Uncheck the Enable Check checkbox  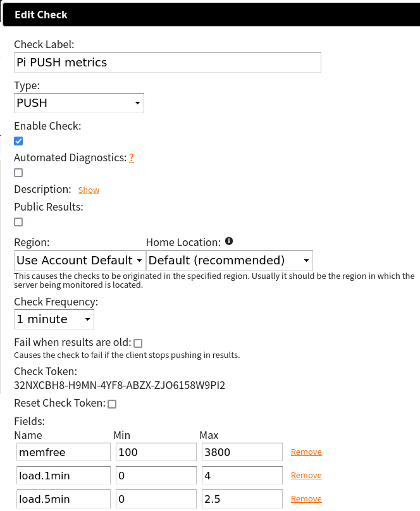tap(18, 141)
